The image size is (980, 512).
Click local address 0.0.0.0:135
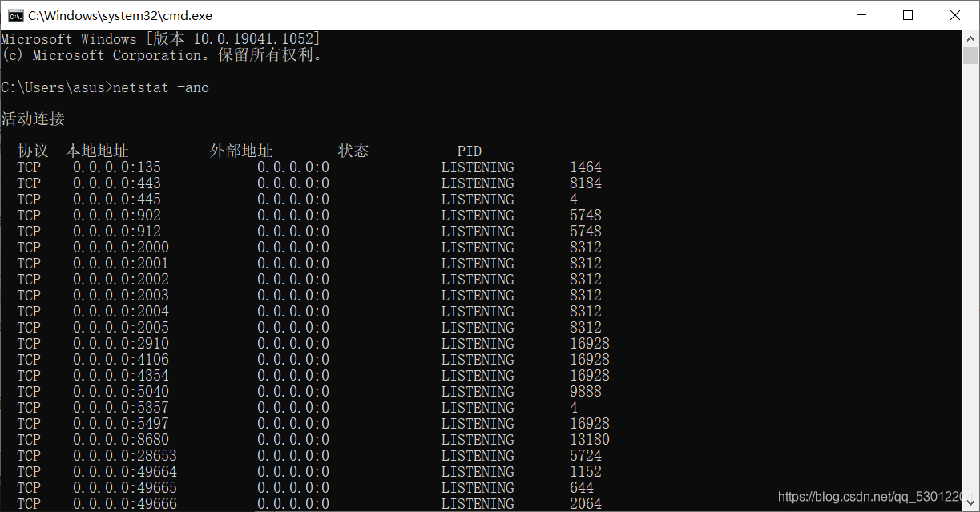click(x=117, y=167)
